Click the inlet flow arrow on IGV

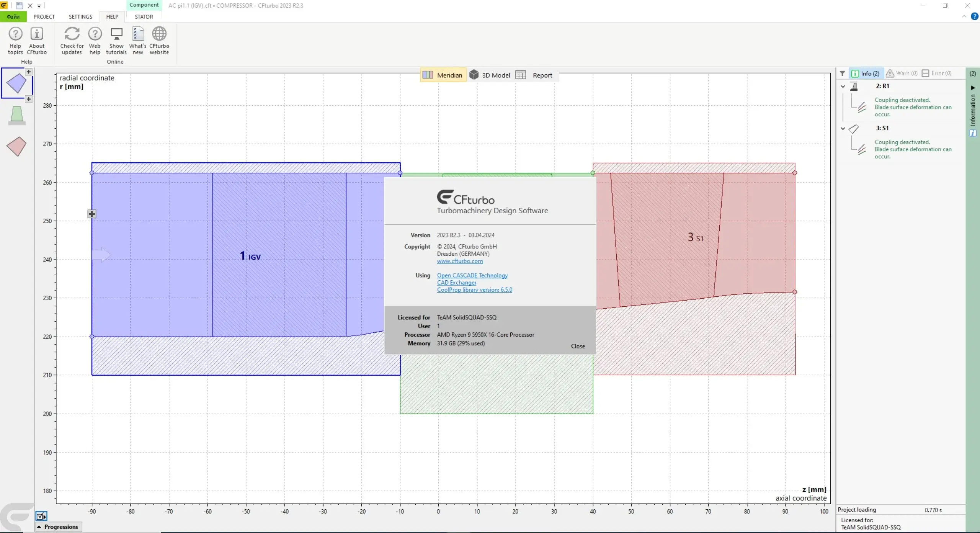(x=101, y=255)
